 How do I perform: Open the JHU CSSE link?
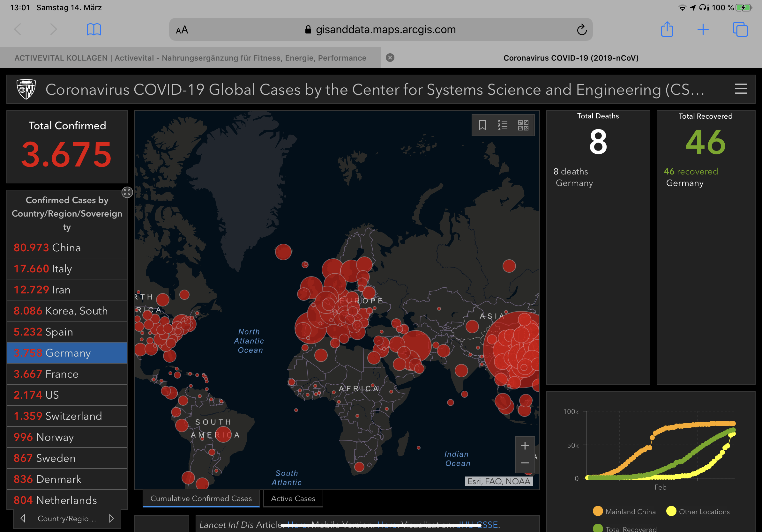477,525
